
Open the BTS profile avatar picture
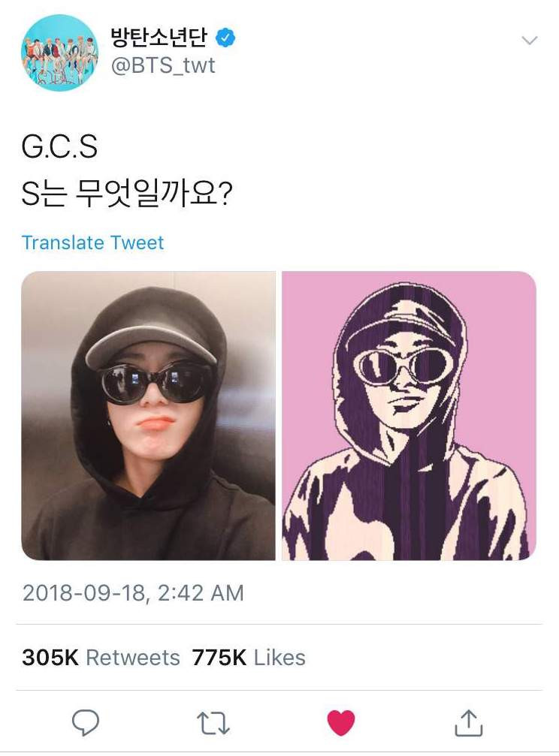[59, 53]
